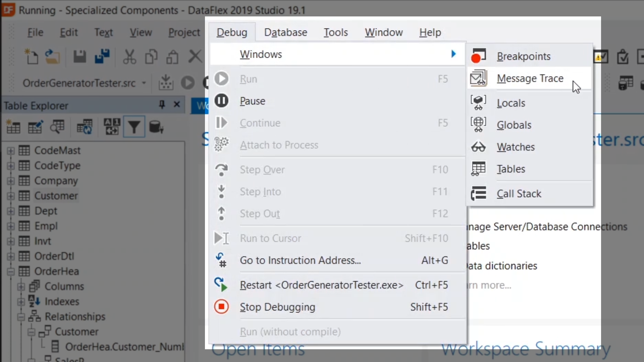This screenshot has height=362, width=644.
Task: Close the Table Explorer panel
Action: coord(177,105)
